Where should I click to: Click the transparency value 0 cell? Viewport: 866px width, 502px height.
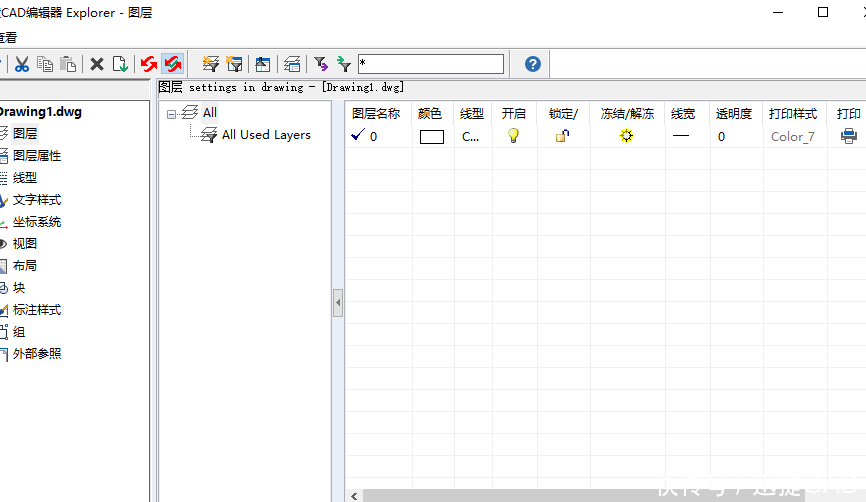point(721,136)
